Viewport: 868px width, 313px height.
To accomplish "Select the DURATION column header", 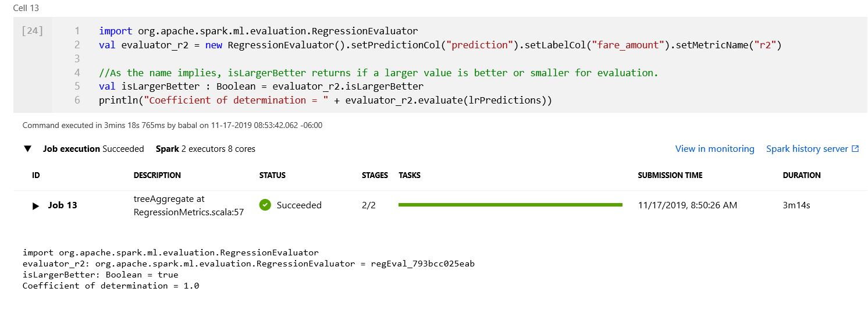I will 802,175.
